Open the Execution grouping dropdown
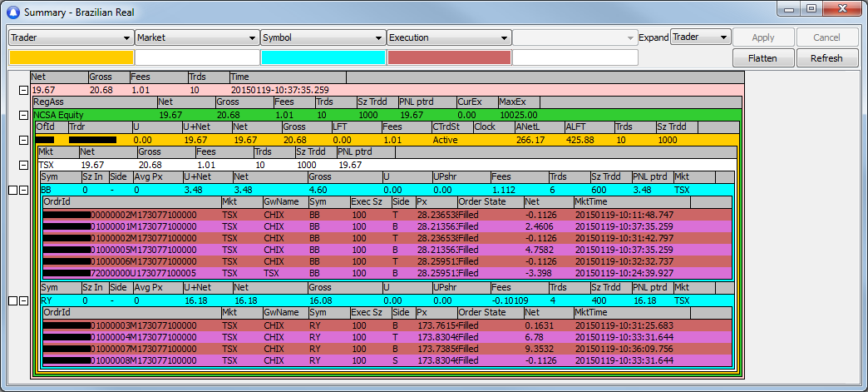Viewport: 868px width, 392px height. 504,38
